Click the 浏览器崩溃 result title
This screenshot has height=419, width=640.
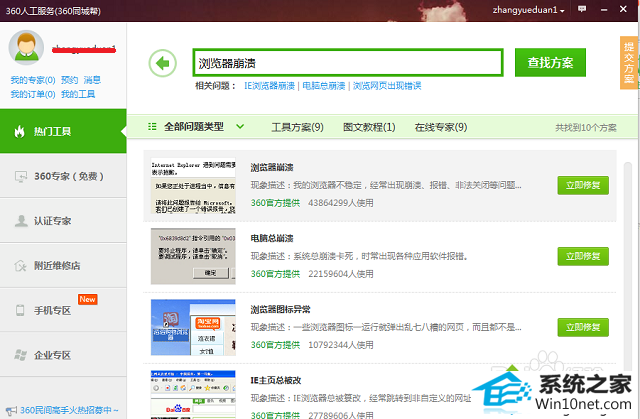(x=272, y=167)
